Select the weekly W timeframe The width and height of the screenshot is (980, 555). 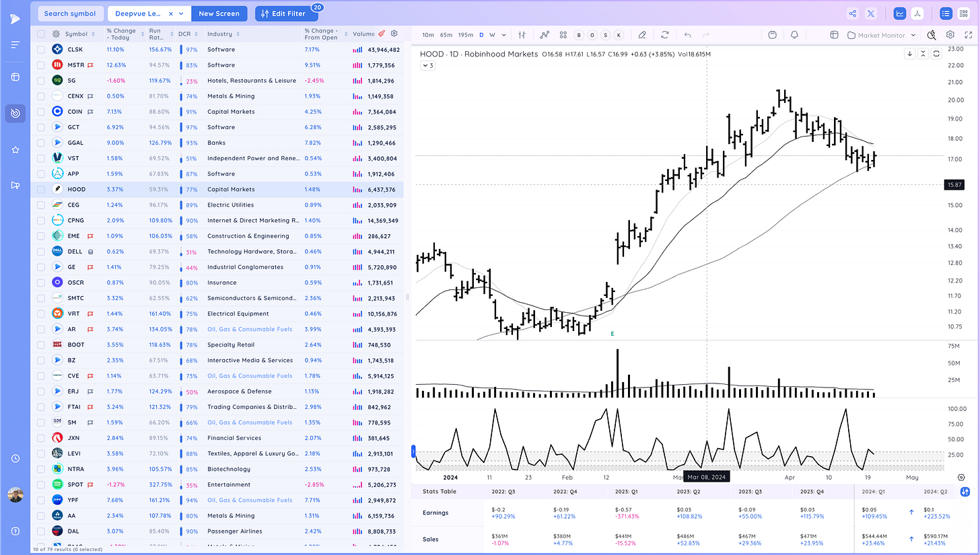[493, 35]
